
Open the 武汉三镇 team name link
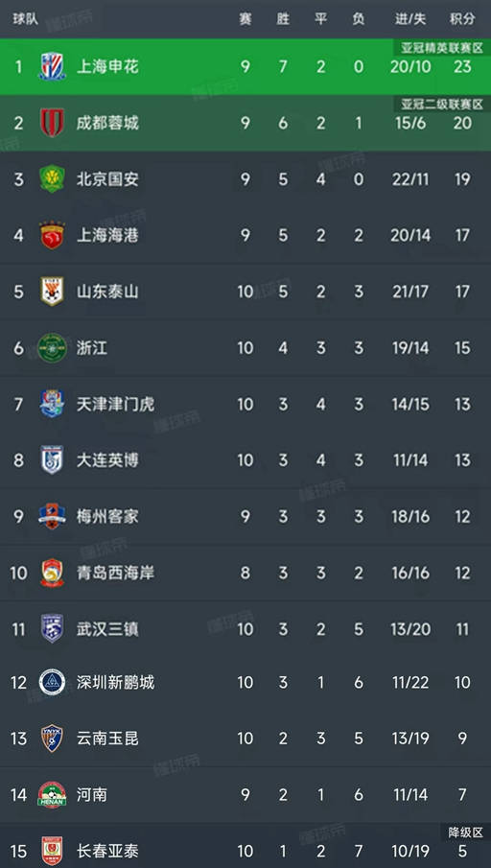click(x=107, y=629)
